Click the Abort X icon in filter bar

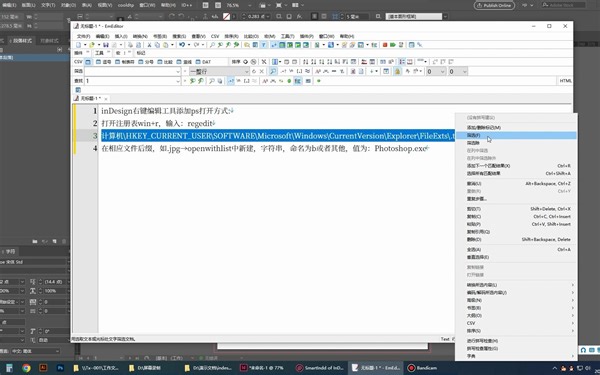tap(262, 71)
